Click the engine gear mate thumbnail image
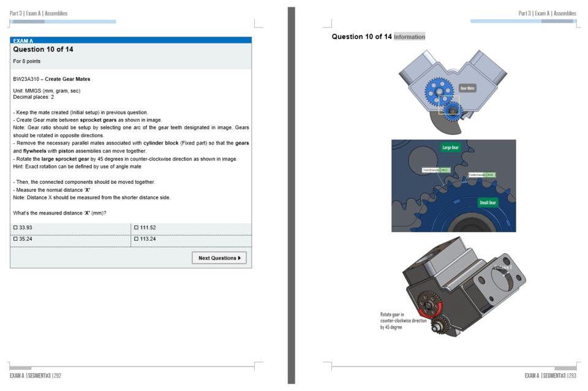 pyautogui.click(x=453, y=92)
